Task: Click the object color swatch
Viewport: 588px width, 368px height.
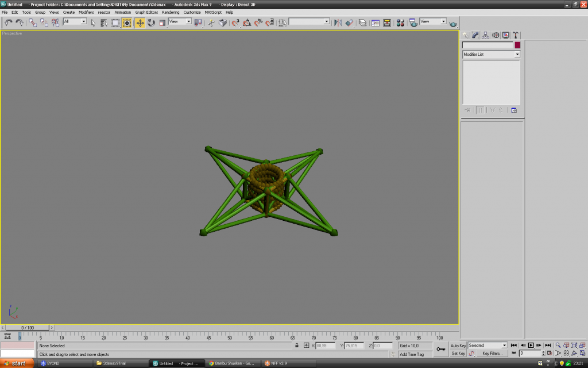Action: click(x=517, y=45)
